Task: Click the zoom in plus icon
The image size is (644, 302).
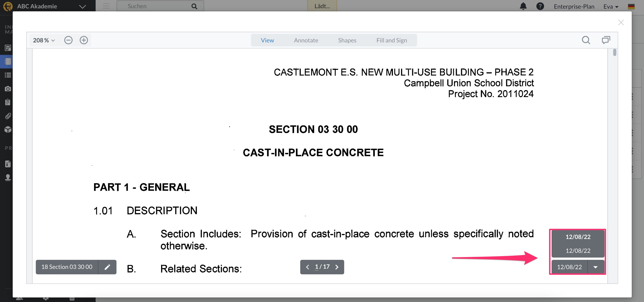Action: pyautogui.click(x=84, y=40)
